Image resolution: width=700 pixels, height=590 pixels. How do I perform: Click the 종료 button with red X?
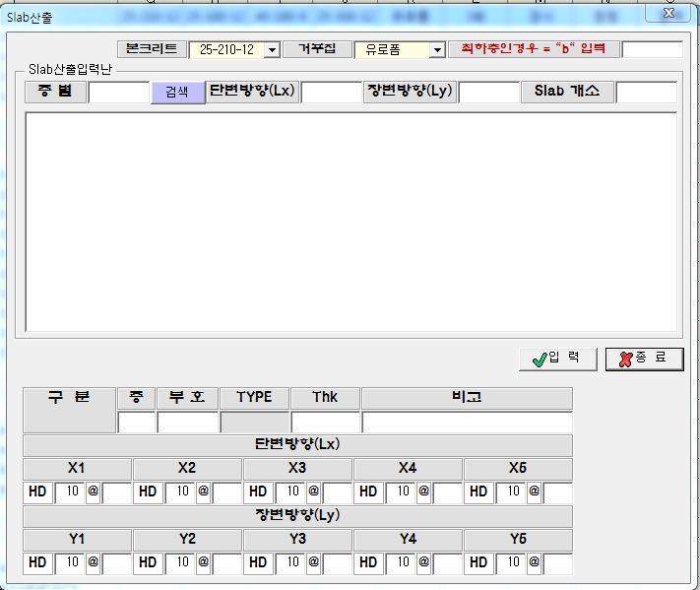(x=644, y=359)
